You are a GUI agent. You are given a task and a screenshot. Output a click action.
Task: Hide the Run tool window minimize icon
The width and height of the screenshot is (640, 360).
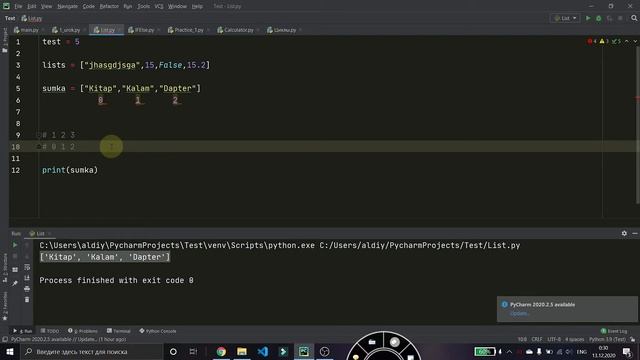635,233
